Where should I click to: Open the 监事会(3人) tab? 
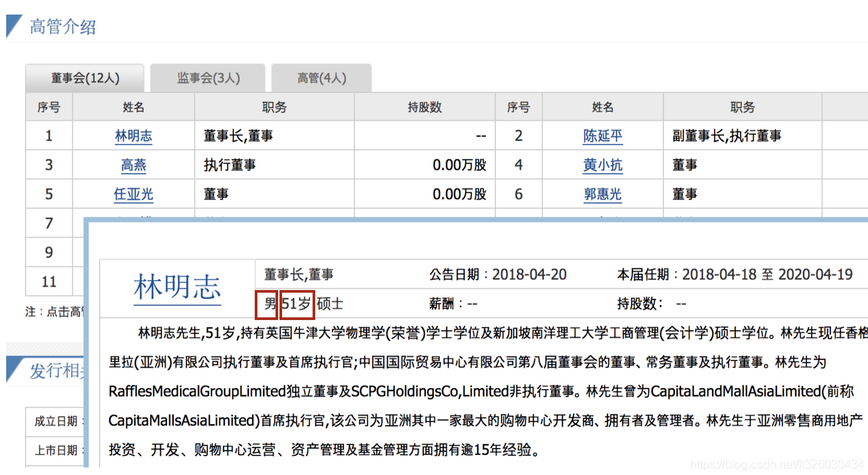click(x=208, y=78)
